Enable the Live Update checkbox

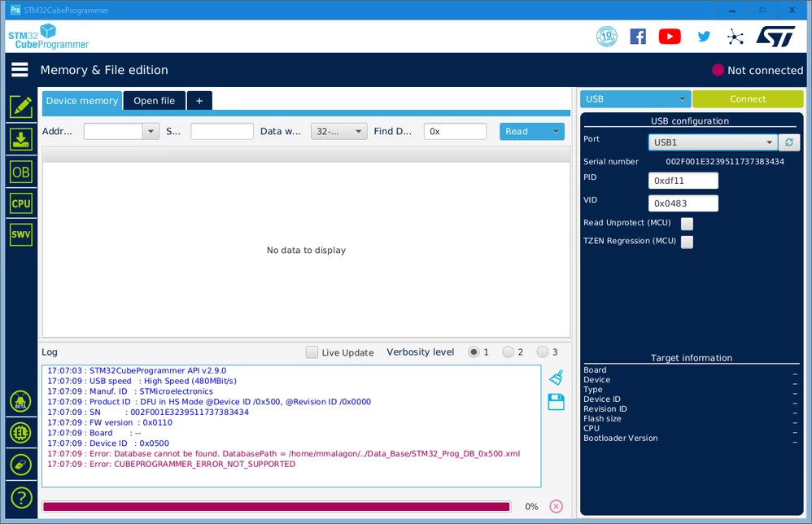pos(312,352)
